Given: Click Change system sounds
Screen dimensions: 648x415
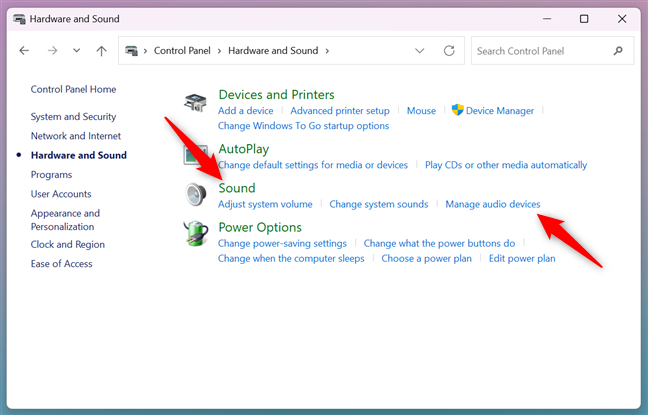Looking at the screenshot, I should point(379,204).
